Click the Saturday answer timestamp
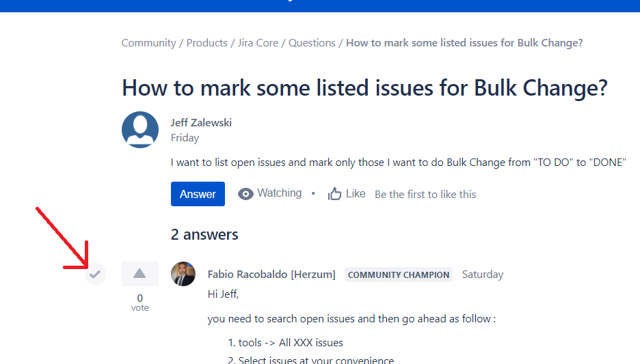This screenshot has width=640, height=364. point(483,275)
